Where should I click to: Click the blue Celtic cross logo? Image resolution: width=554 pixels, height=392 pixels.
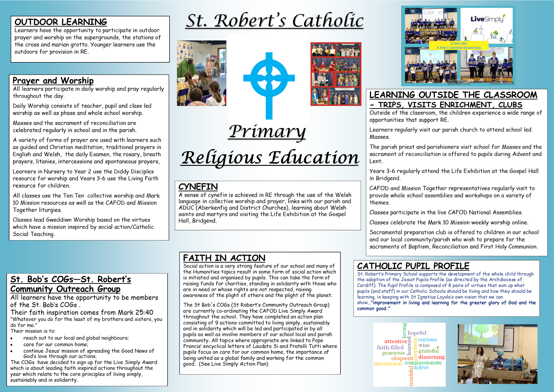pos(269,86)
